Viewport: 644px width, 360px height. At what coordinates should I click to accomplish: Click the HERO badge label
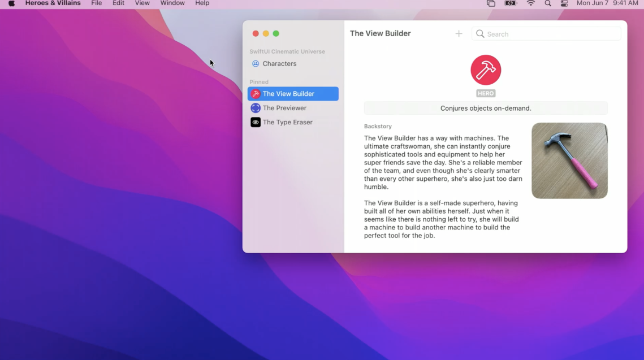pyautogui.click(x=486, y=94)
